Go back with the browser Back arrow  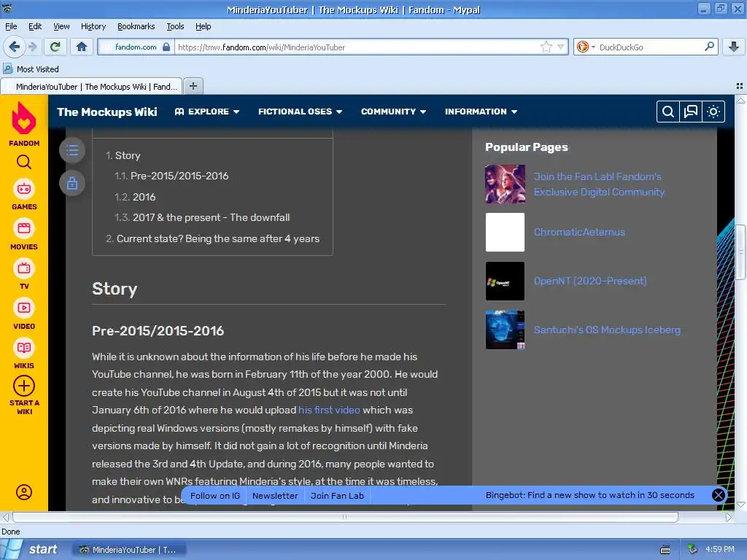[15, 47]
